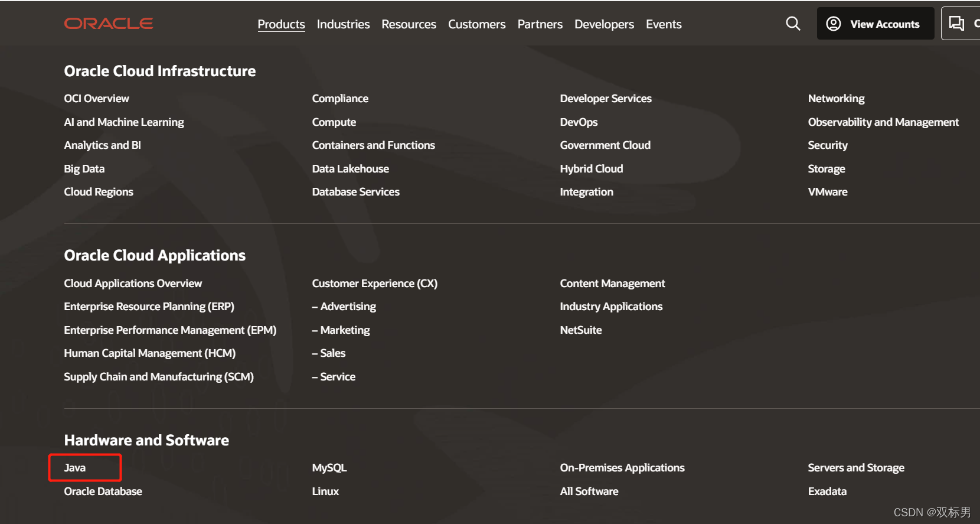Select Analytics and BI
The image size is (980, 524).
(102, 145)
